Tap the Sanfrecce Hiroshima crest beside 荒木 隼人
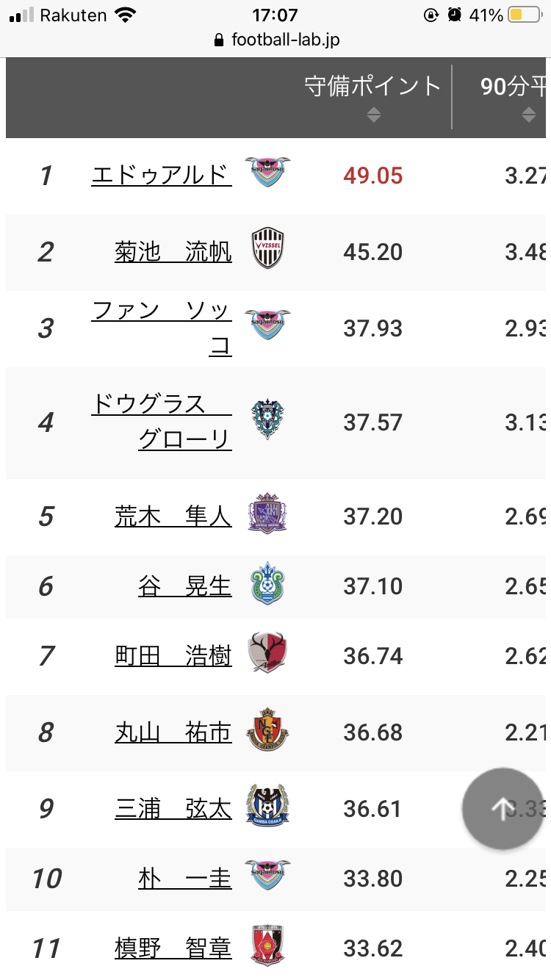Image resolution: width=551 pixels, height=980 pixels. (267, 514)
